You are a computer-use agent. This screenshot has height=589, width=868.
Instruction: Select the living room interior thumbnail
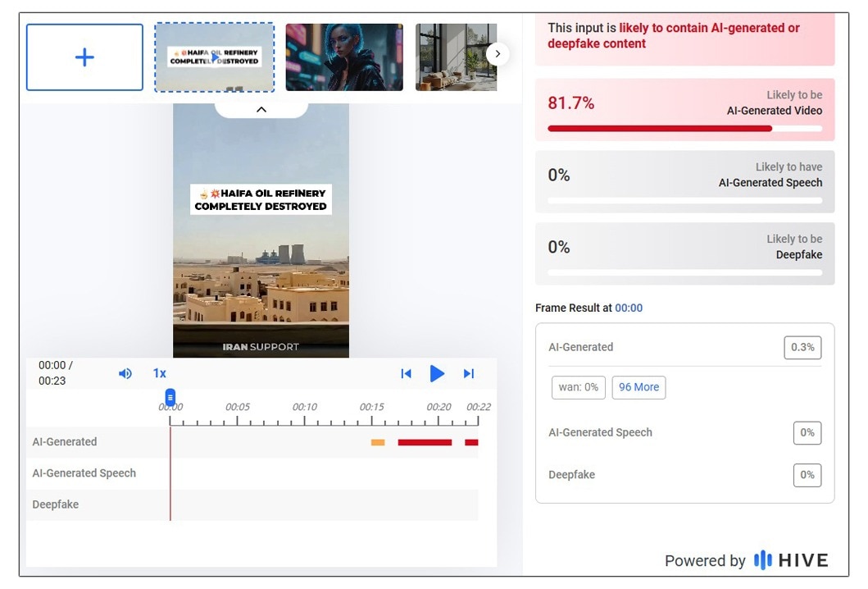456,57
